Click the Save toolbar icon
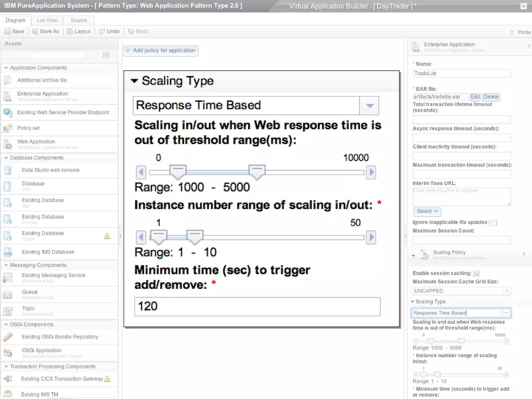Viewport: 532px width, 399px height. 8,31
